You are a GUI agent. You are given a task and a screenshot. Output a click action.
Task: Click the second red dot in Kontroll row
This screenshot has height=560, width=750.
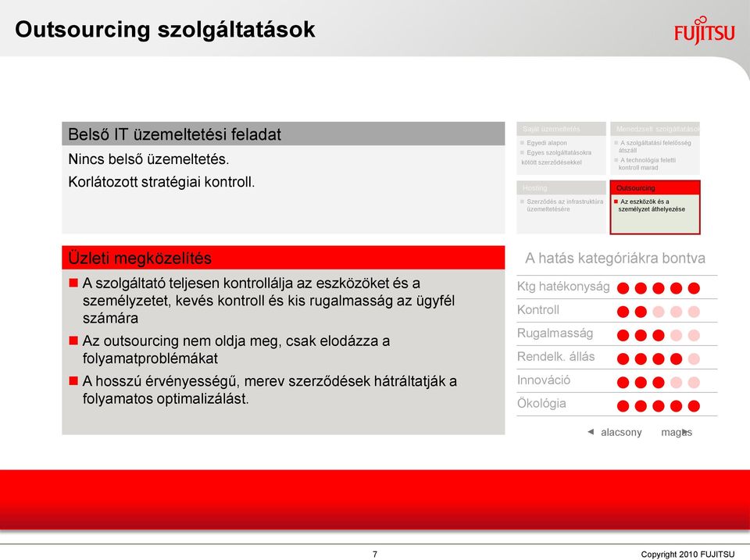(x=641, y=312)
